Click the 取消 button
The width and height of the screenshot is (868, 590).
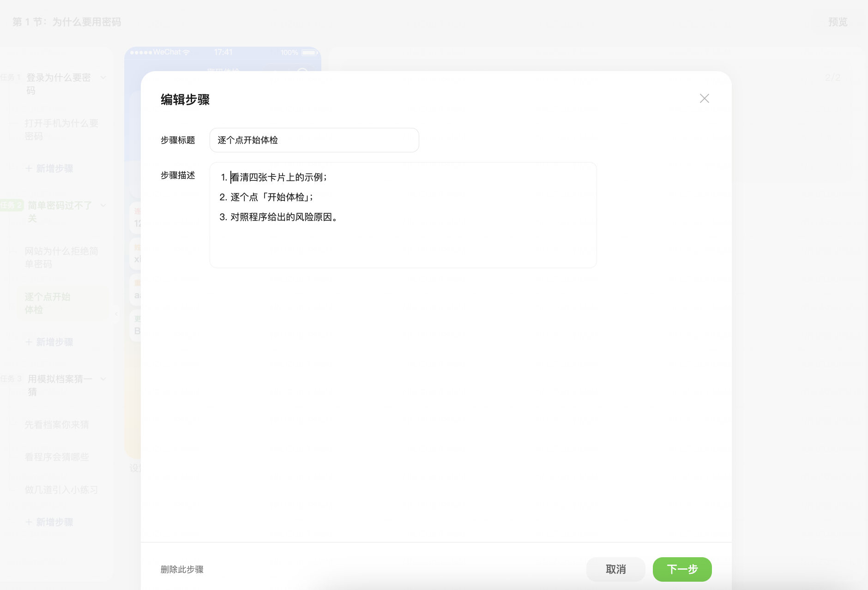coord(615,569)
